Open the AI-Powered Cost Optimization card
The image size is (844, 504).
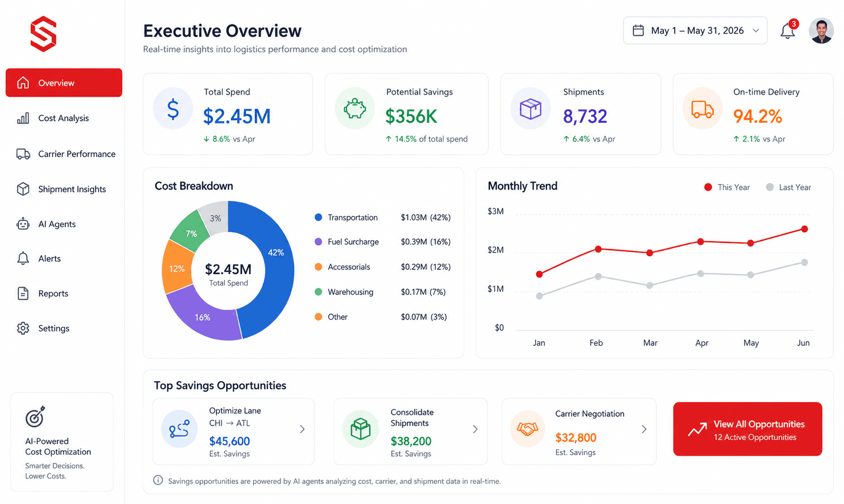pos(62,442)
